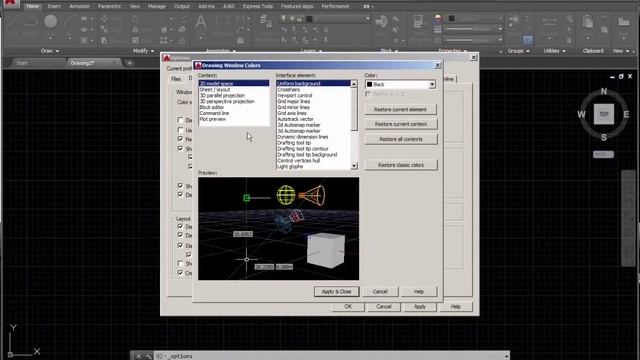Open the Parametric ribbon tab
640x360 pixels.
[x=109, y=6]
